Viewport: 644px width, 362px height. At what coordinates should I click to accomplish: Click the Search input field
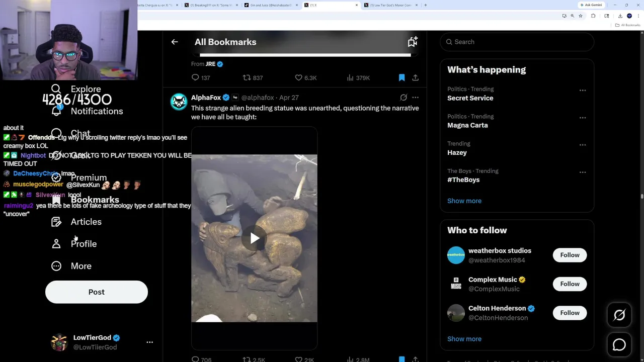[x=517, y=42]
